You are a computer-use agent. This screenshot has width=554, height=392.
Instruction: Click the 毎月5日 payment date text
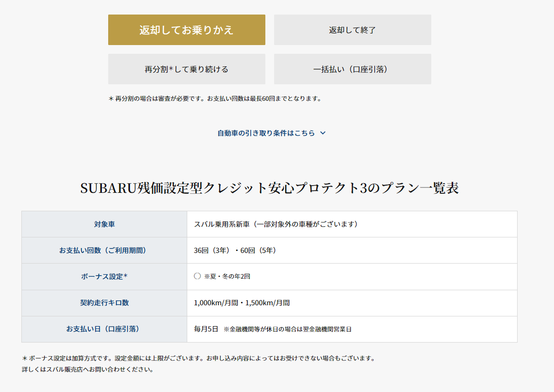pyautogui.click(x=206, y=329)
